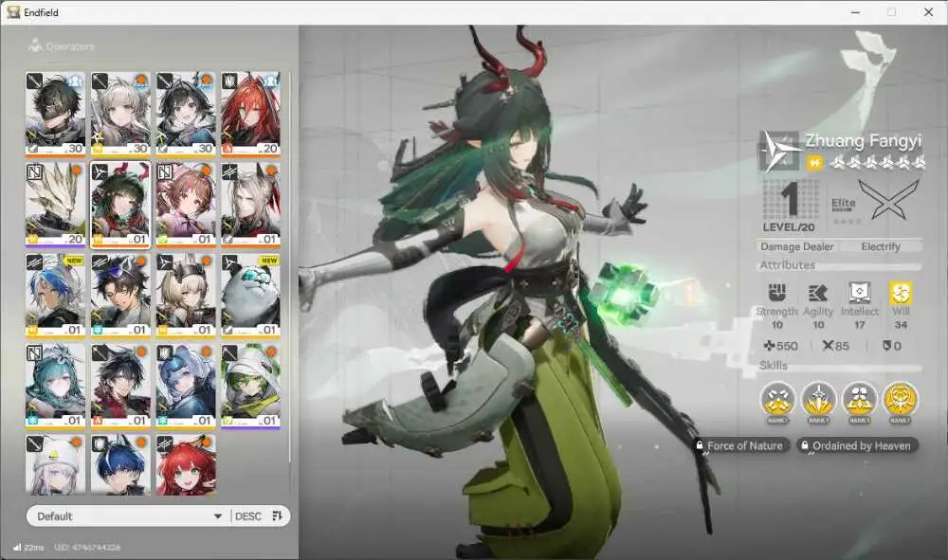Click the Zhuang Fangyi name text
The width and height of the screenshot is (948, 560).
[864, 141]
